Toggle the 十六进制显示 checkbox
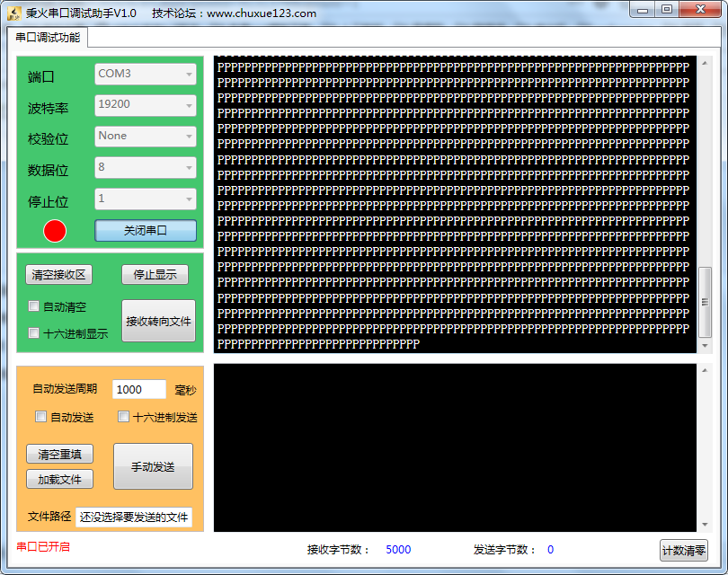The width and height of the screenshot is (728, 575). [33, 332]
